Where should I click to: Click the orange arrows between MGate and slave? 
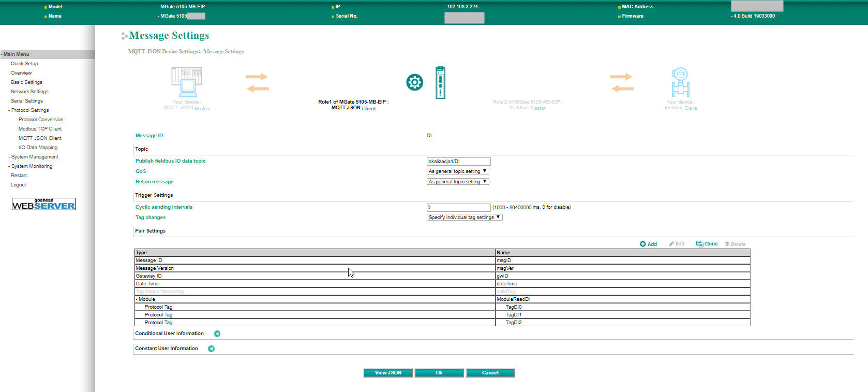click(x=621, y=83)
